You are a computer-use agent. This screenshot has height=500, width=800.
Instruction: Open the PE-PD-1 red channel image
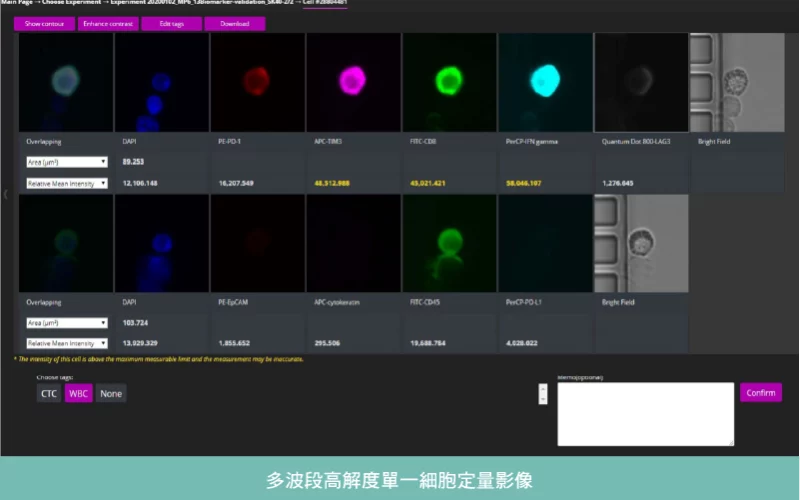[258, 83]
